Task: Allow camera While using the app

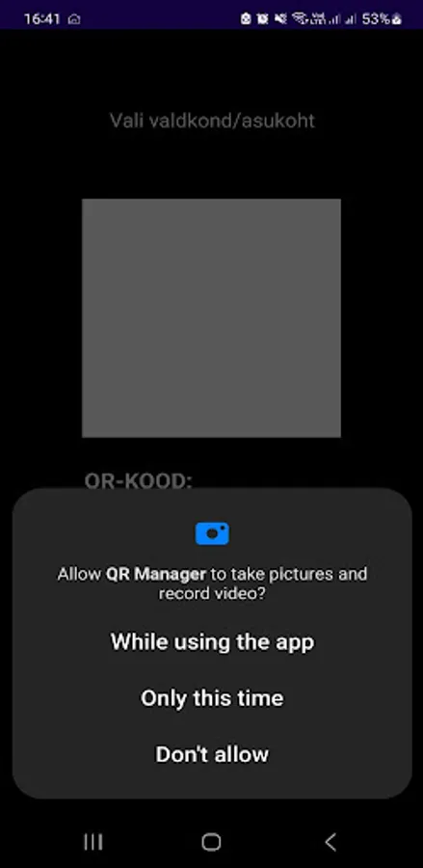Action: click(x=212, y=641)
